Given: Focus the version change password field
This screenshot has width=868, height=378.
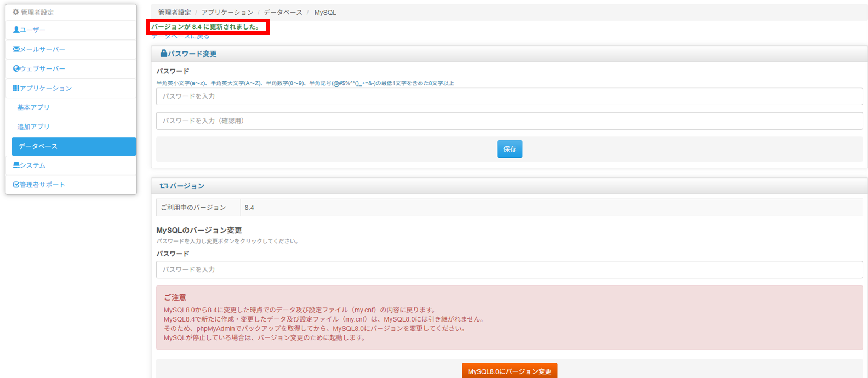Looking at the screenshot, I should (509, 270).
